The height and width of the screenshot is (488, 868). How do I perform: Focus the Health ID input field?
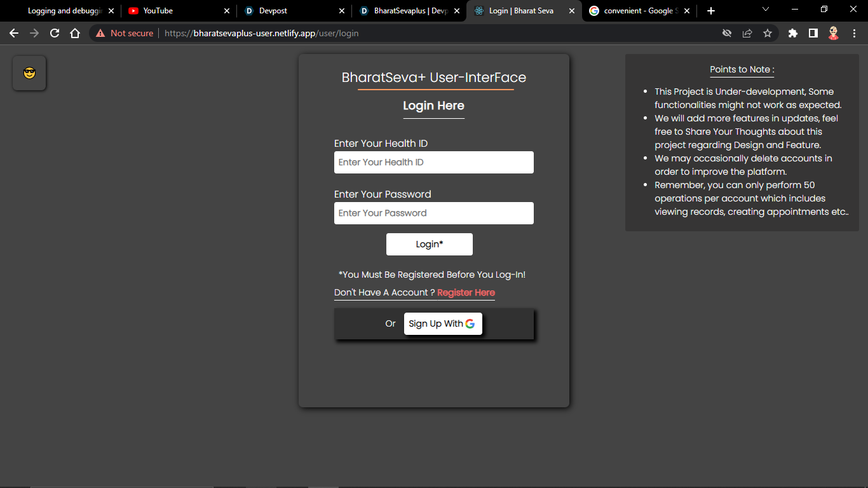(434, 162)
